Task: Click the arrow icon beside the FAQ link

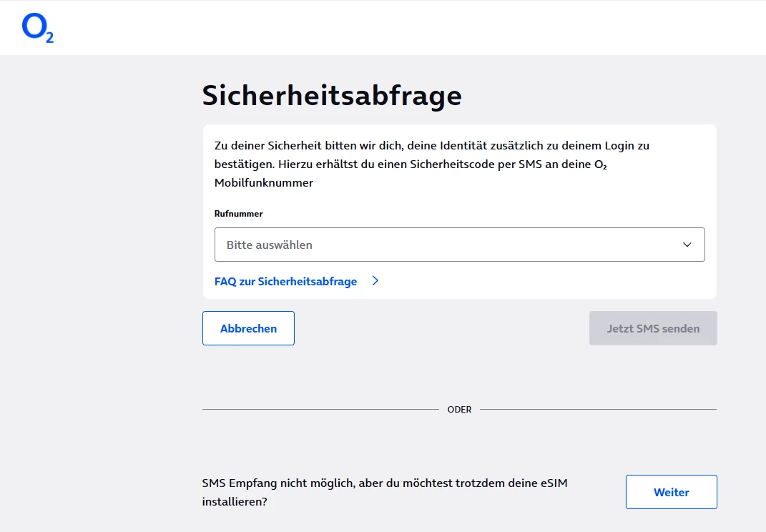Action: coord(375,282)
